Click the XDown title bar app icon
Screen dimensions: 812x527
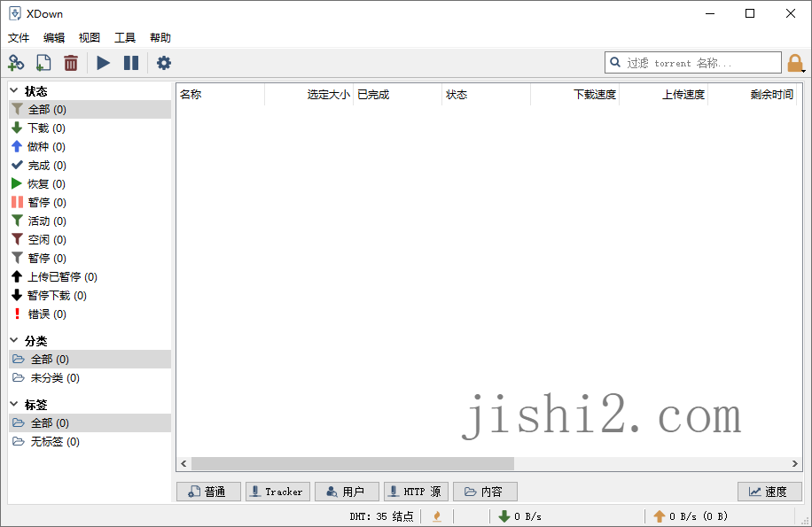(x=15, y=13)
